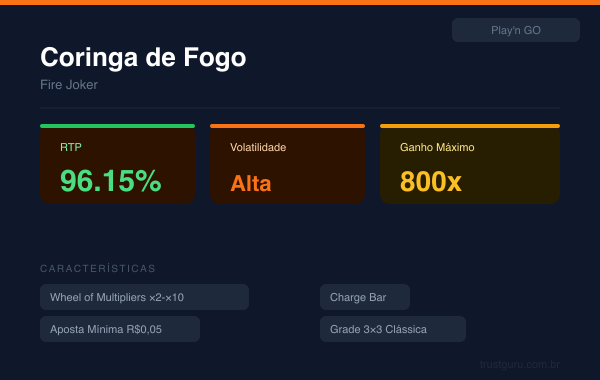Open the Volatilidade card
The width and height of the screenshot is (600, 380).
tap(287, 164)
